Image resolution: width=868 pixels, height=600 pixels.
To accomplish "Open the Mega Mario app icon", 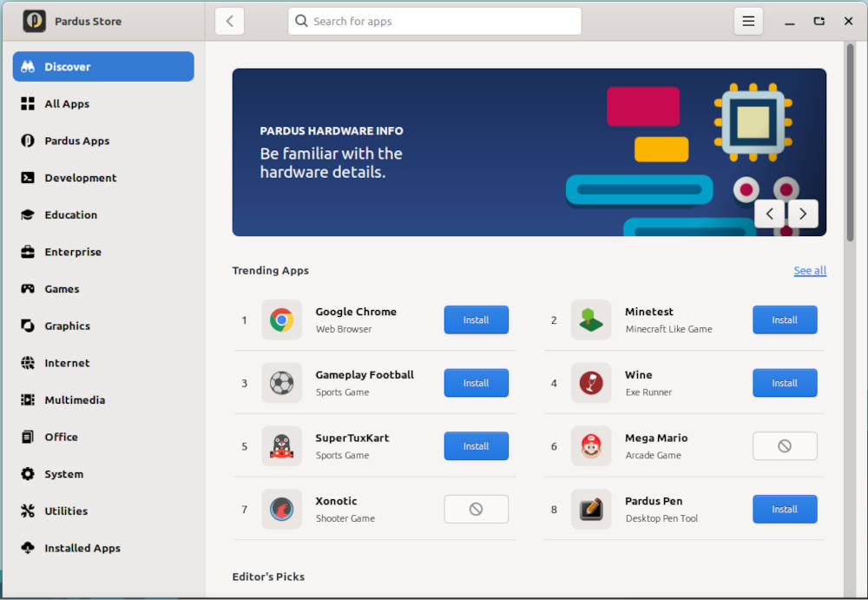I will point(591,446).
